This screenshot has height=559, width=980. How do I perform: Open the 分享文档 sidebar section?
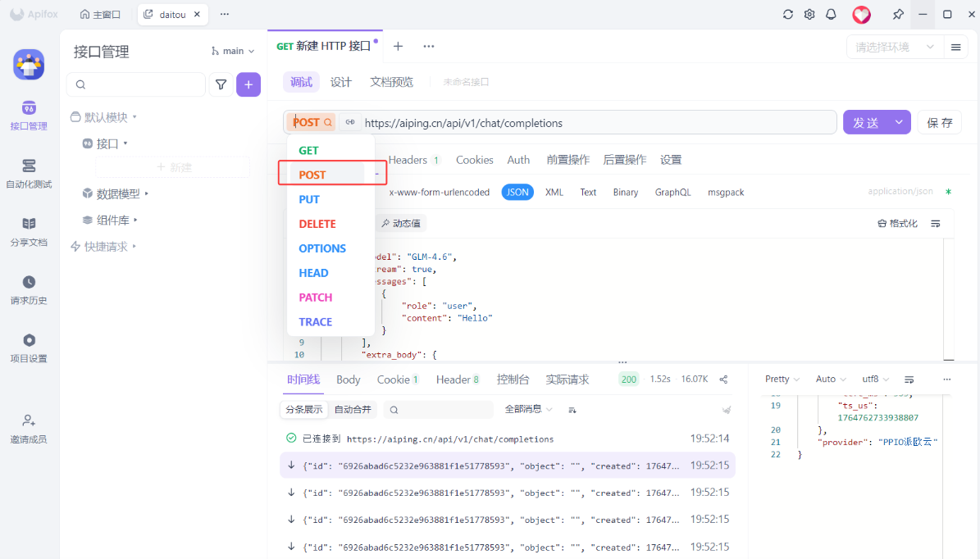29,232
